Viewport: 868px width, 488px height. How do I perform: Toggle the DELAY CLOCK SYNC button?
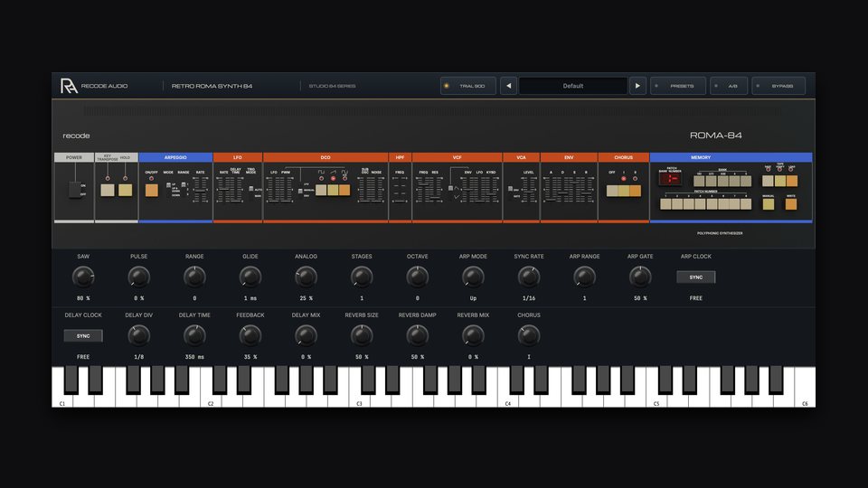point(83,336)
